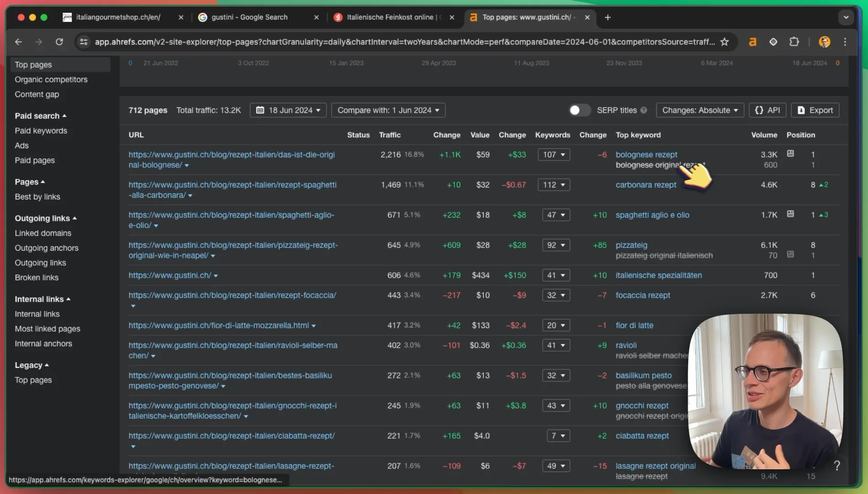Image resolution: width=868 pixels, height=494 pixels.
Task: Expand the 107 keywords dropdown
Action: [554, 155]
